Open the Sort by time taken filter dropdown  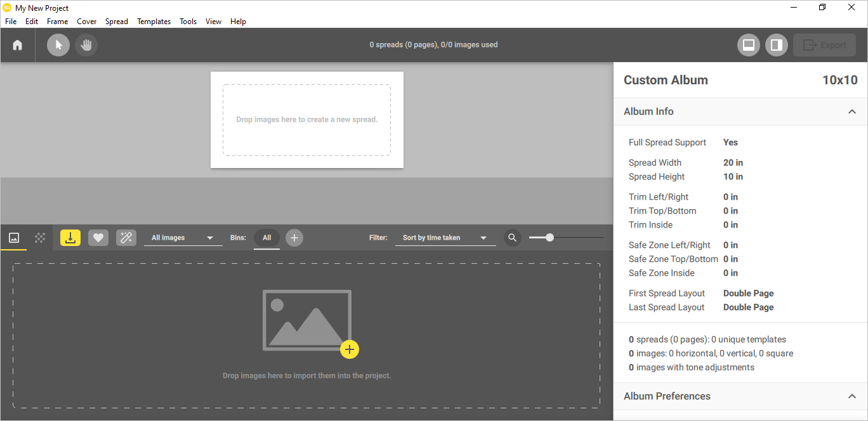444,237
